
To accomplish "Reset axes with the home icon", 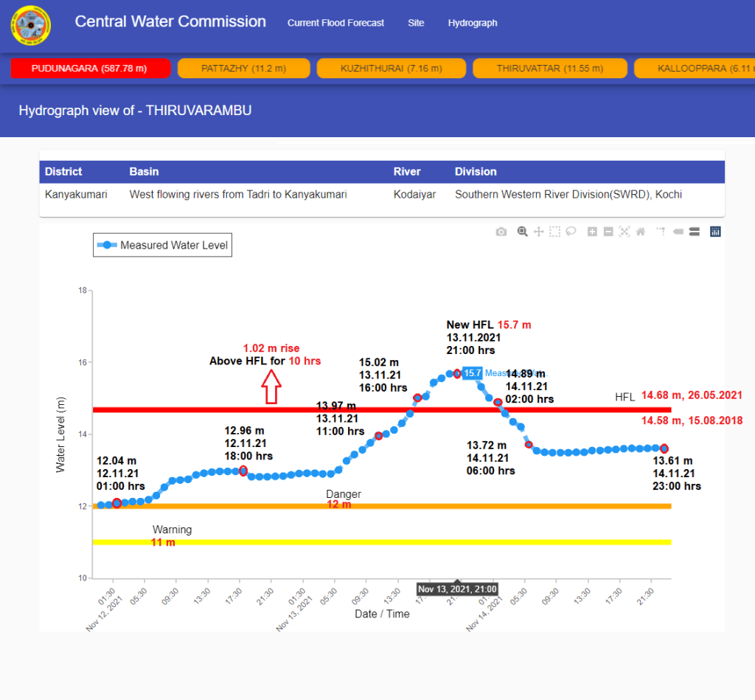I will point(640,232).
